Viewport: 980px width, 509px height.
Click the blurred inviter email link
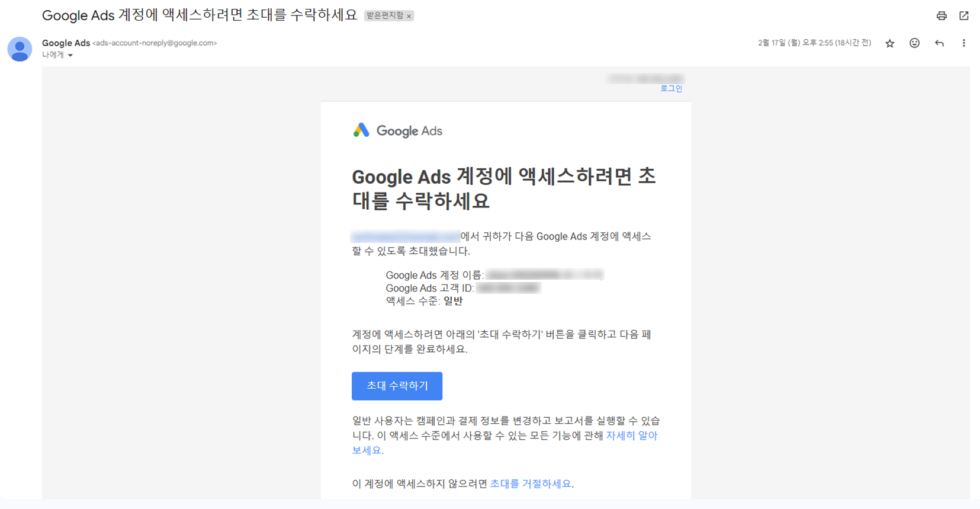[406, 236]
